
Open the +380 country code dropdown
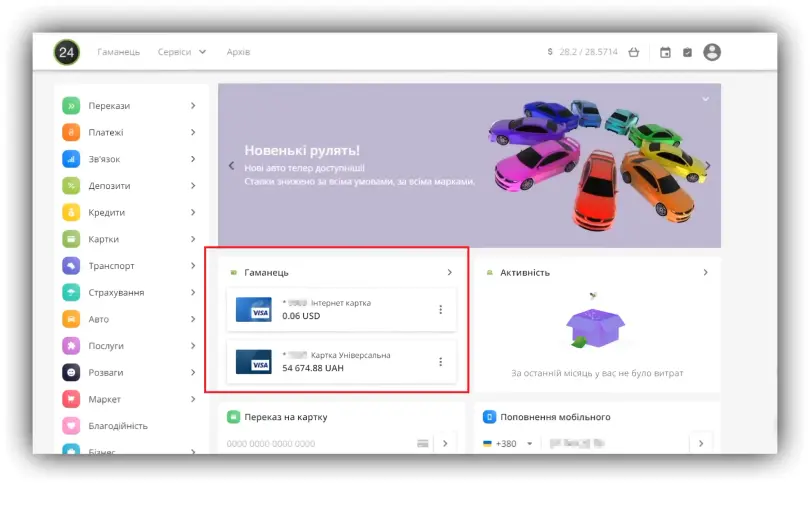point(507,444)
